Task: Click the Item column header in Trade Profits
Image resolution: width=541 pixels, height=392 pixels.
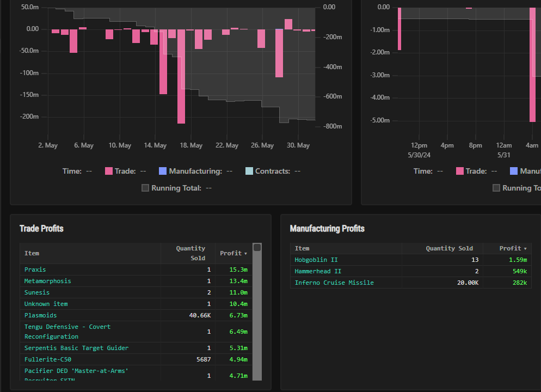Action: [x=32, y=253]
